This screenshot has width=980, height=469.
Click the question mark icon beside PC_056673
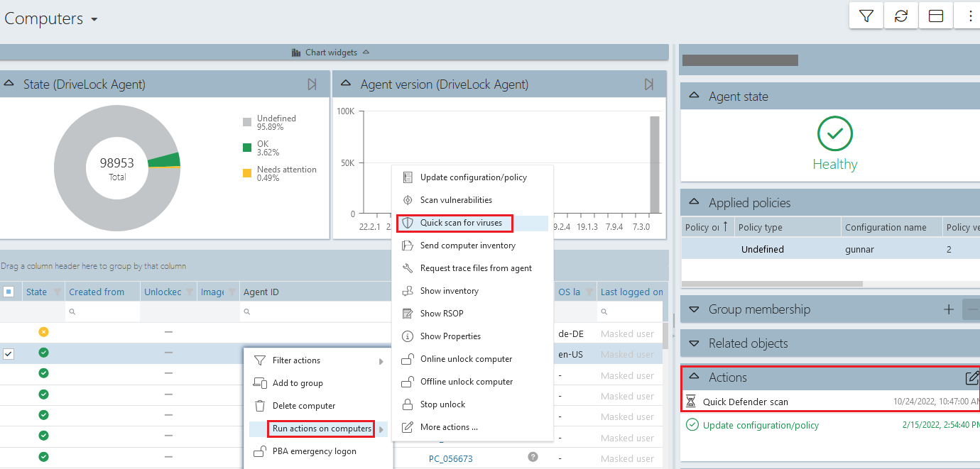pyautogui.click(x=533, y=457)
